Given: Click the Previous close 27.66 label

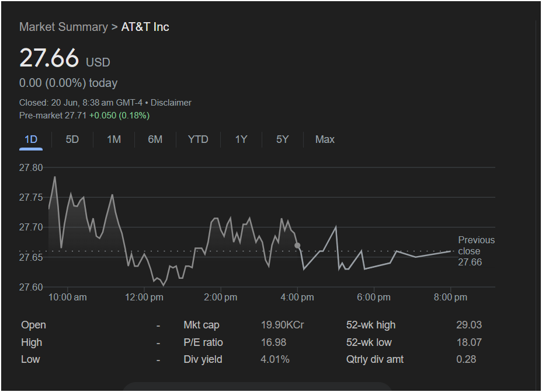Looking at the screenshot, I should 476,251.
